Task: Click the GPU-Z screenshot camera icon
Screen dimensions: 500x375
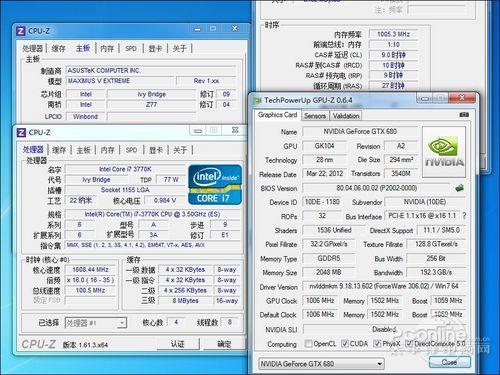Action: [x=464, y=115]
